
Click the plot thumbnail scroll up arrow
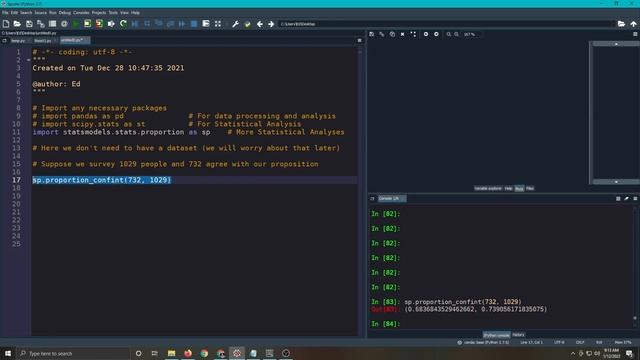(x=616, y=44)
